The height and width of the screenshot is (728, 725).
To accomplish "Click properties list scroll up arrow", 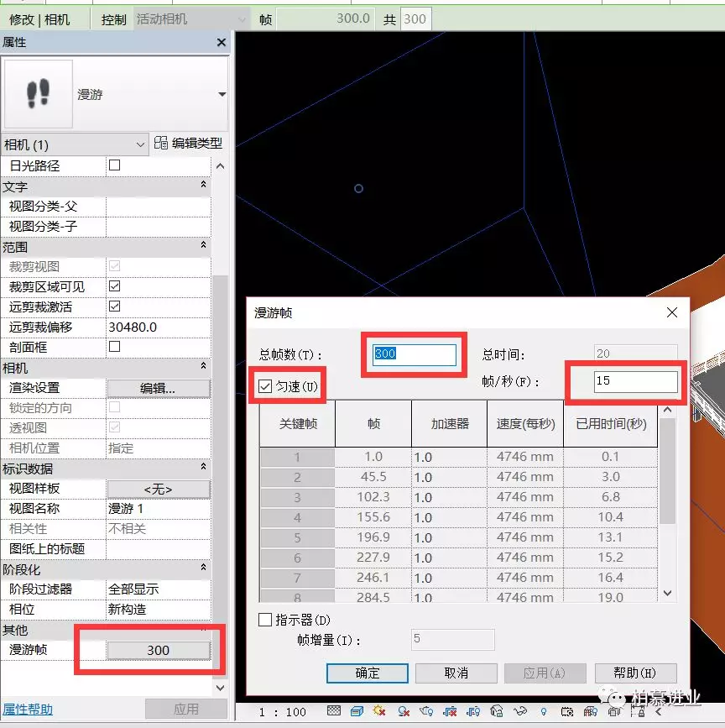I will coord(221,166).
